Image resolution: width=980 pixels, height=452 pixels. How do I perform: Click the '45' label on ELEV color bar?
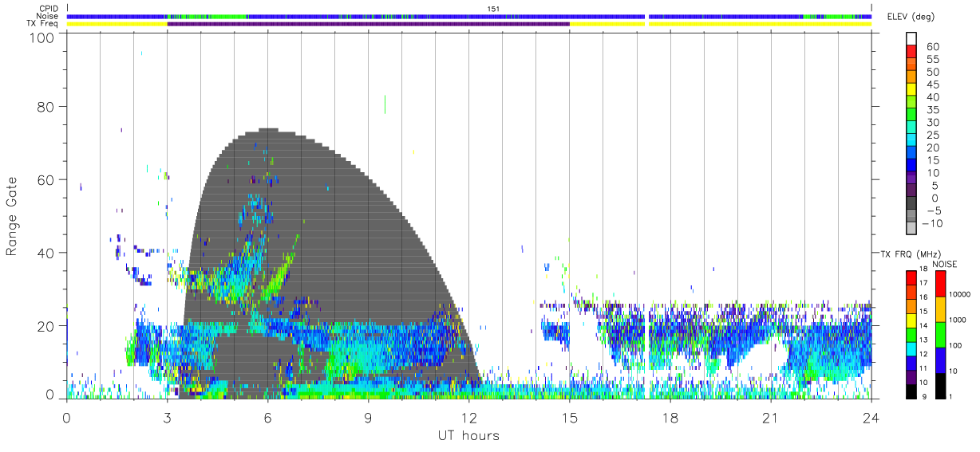(932, 85)
